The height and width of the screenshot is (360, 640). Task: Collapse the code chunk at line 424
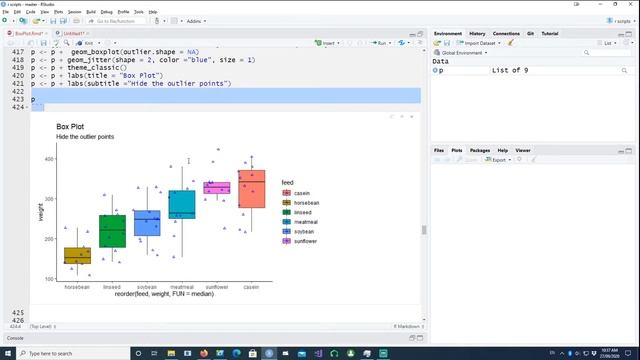tap(27, 107)
